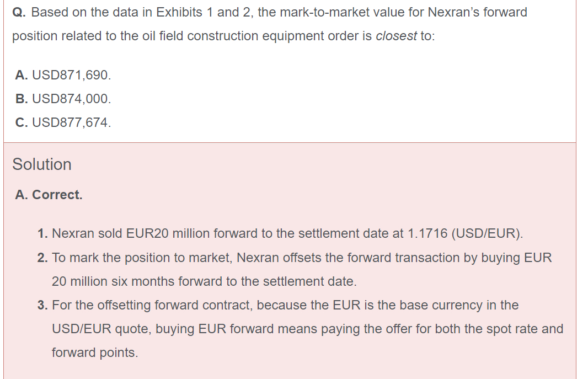
Task: Click the bold "B." letter of second option
Action: pos(22,99)
